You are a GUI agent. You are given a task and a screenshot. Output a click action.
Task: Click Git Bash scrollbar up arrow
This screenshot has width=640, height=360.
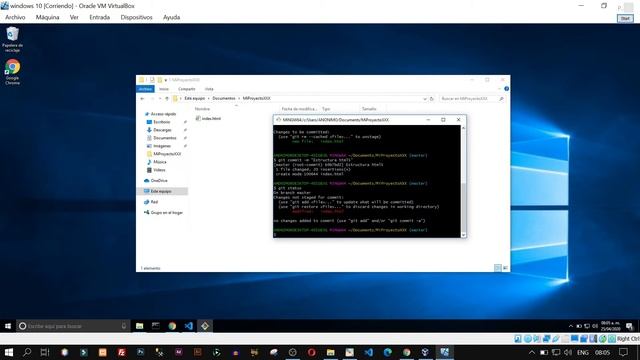463,128
